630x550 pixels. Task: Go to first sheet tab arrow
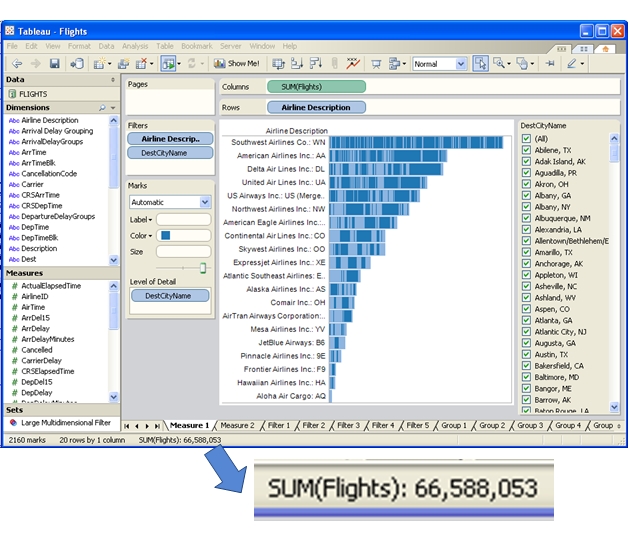127,426
